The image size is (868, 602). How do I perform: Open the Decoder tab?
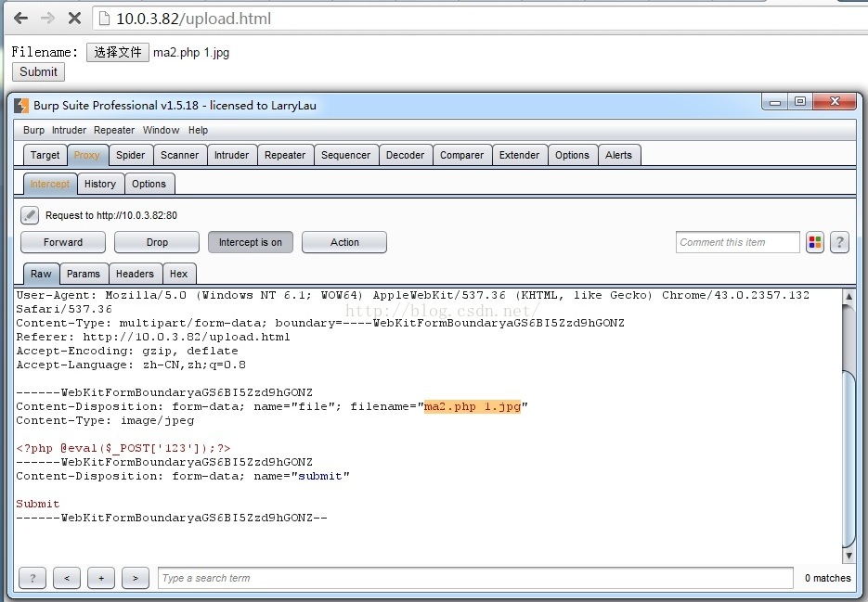coord(405,156)
